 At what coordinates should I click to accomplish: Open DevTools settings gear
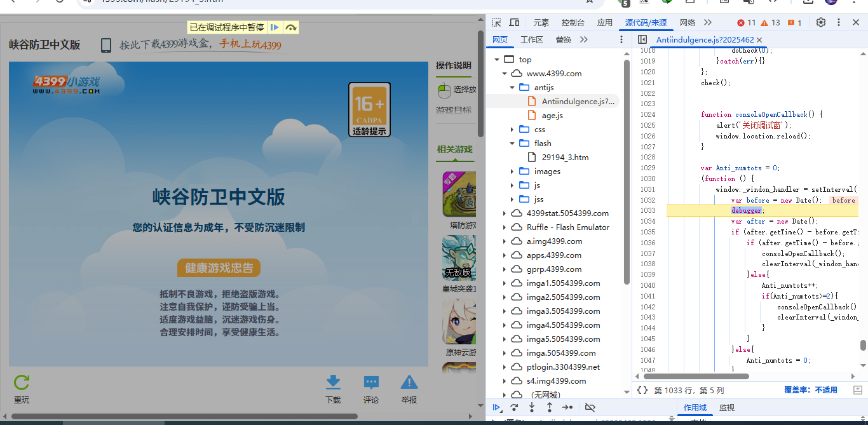click(x=821, y=22)
